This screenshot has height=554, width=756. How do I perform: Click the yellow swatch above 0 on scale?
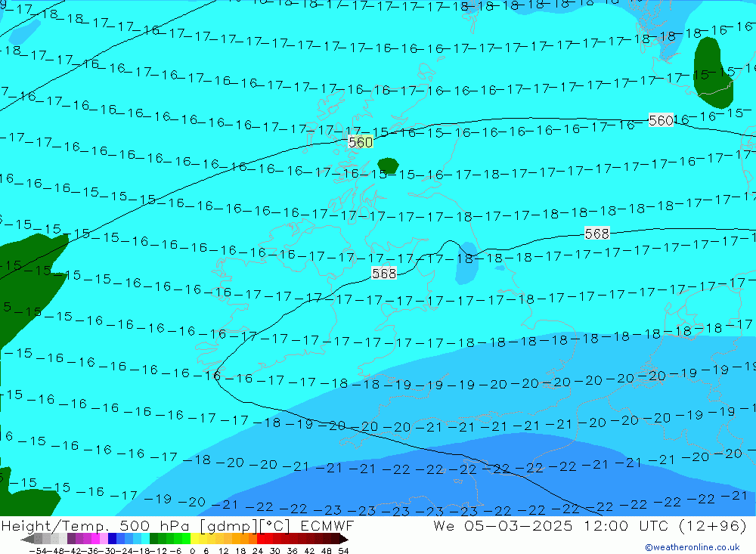194,539
